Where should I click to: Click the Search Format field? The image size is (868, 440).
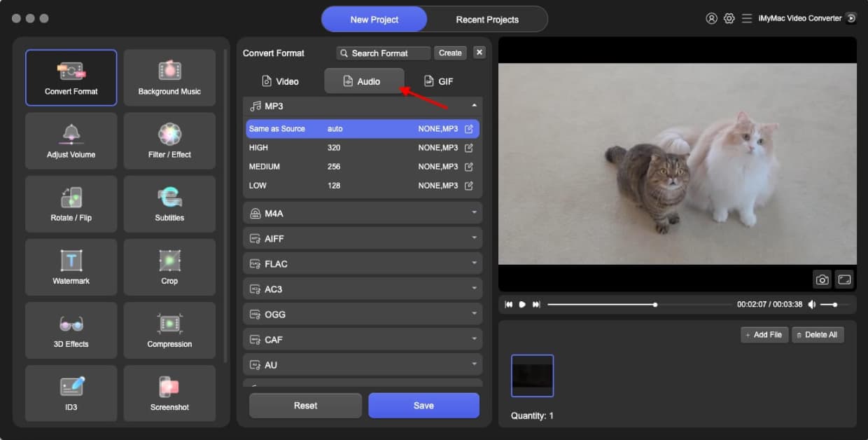click(384, 53)
